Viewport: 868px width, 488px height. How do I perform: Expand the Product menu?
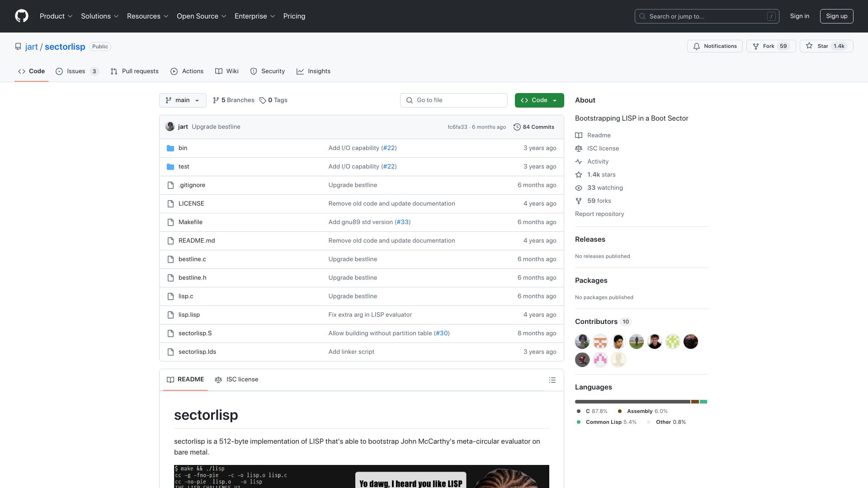coord(56,16)
